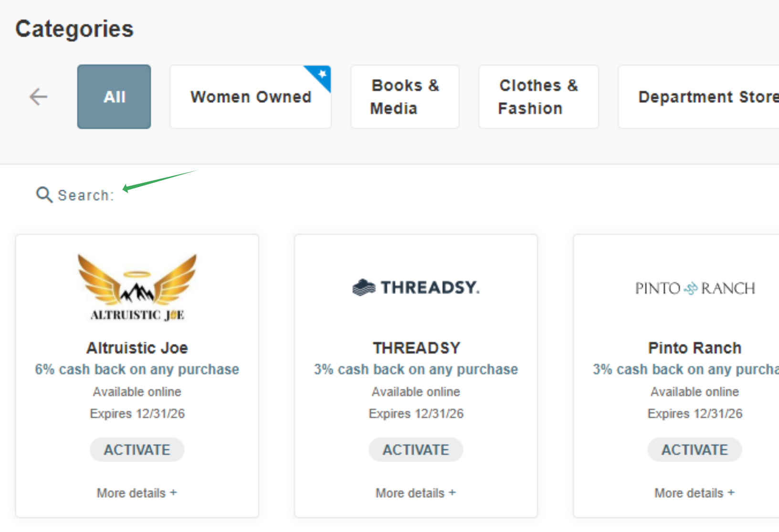
Task: Click the search magnifier icon
Action: point(44,195)
